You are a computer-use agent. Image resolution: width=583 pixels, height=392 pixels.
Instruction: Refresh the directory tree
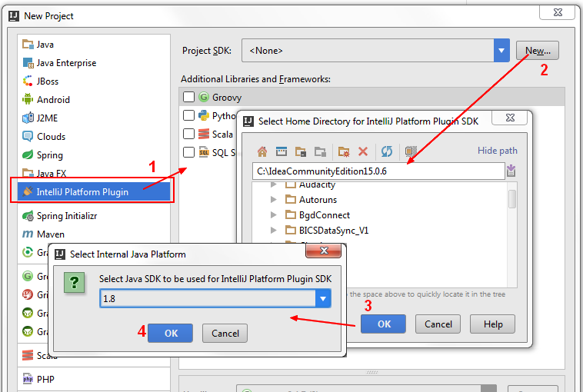[387, 151]
